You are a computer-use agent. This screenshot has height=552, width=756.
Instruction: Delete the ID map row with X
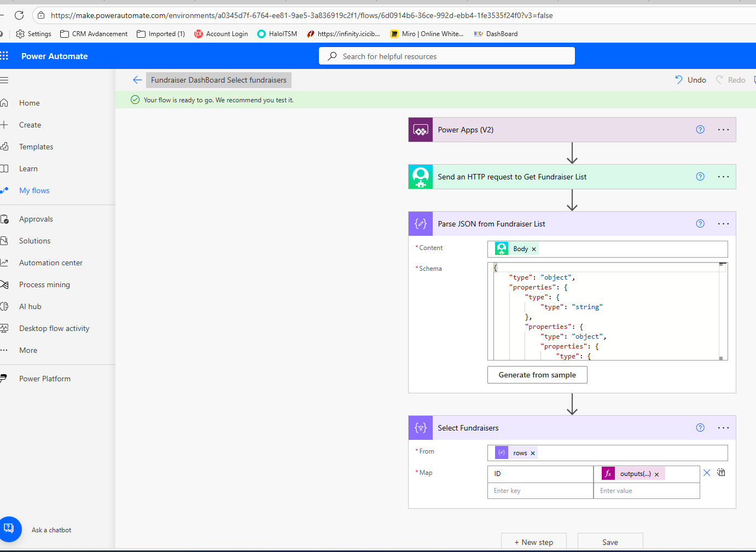(x=707, y=473)
